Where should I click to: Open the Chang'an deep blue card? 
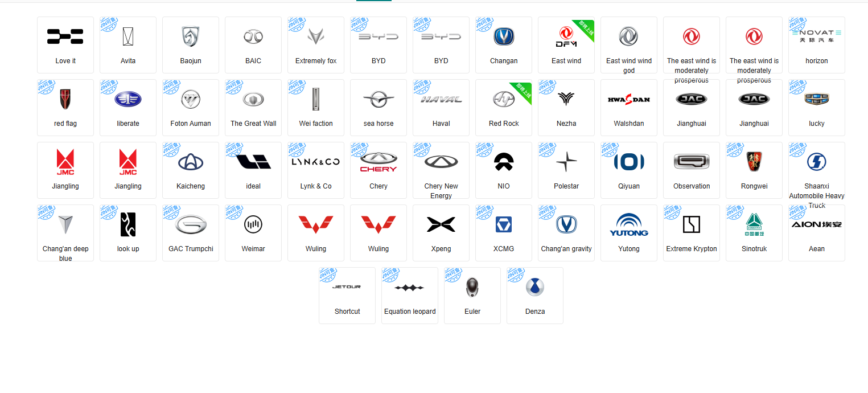coord(65,233)
